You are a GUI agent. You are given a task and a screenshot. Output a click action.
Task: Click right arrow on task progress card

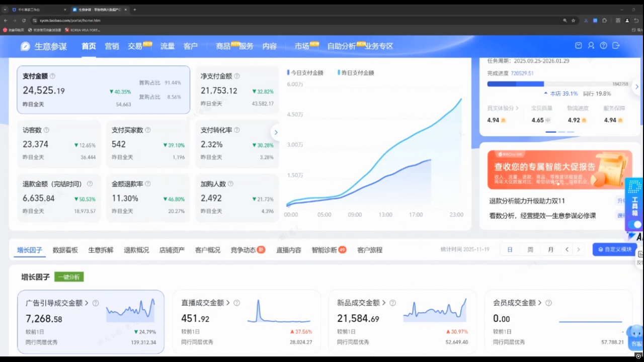[x=636, y=86]
